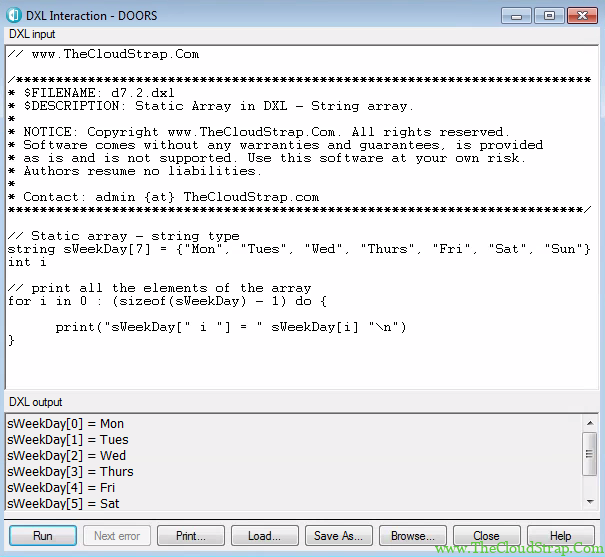Click the Browse... button
Screen dimensions: 605x557
(413, 536)
